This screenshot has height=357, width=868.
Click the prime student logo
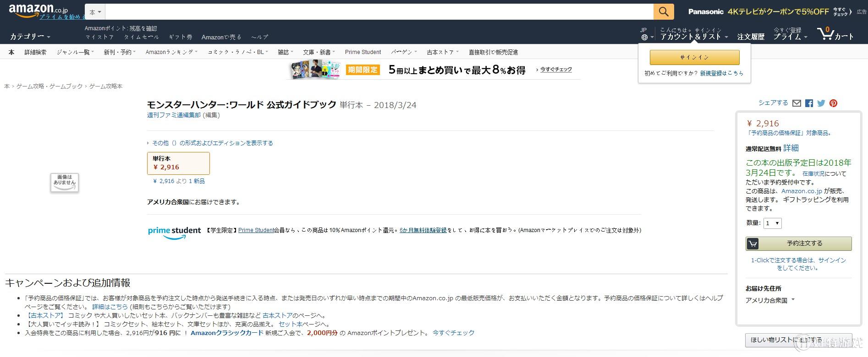pos(174,232)
